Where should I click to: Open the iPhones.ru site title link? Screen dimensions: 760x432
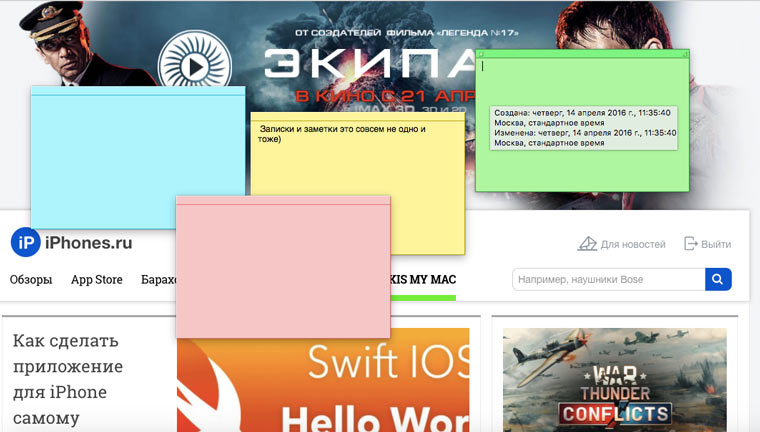(88, 242)
